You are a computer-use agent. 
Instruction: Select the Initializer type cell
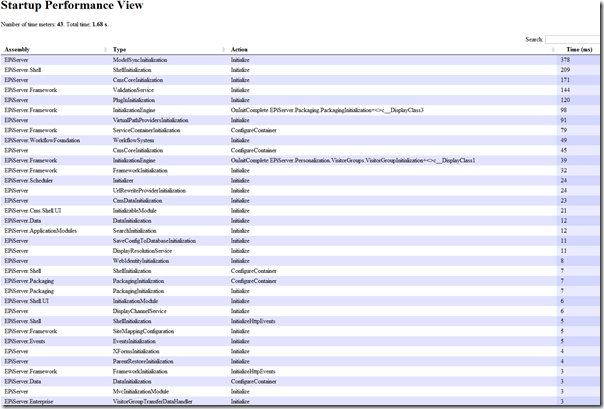(x=123, y=181)
